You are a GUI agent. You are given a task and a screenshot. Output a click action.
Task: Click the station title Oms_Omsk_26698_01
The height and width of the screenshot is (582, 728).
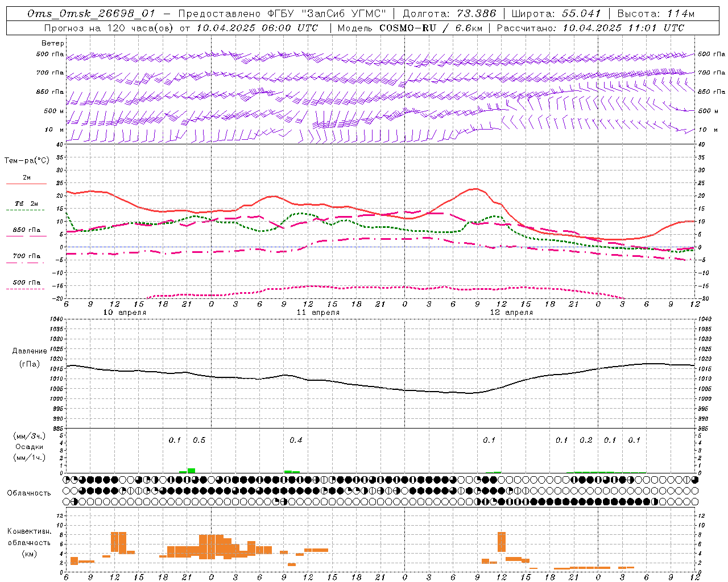pyautogui.click(x=92, y=14)
